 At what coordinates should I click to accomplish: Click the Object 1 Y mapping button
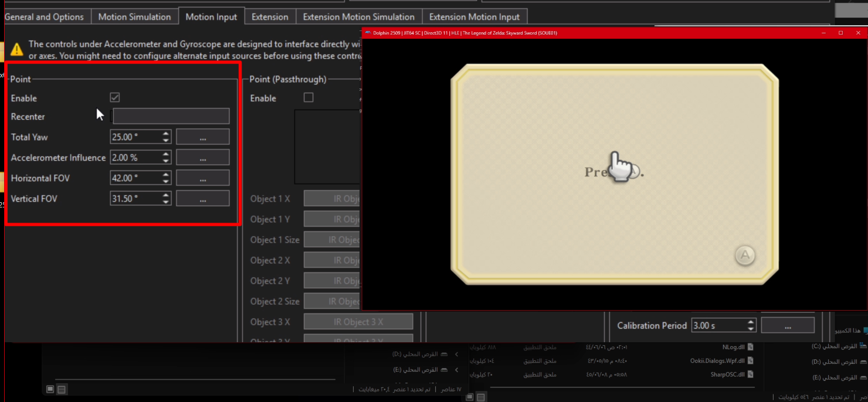coord(333,219)
